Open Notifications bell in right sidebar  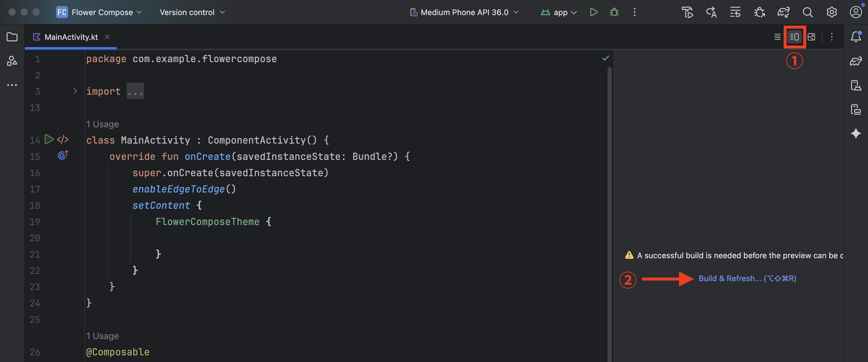point(856,37)
